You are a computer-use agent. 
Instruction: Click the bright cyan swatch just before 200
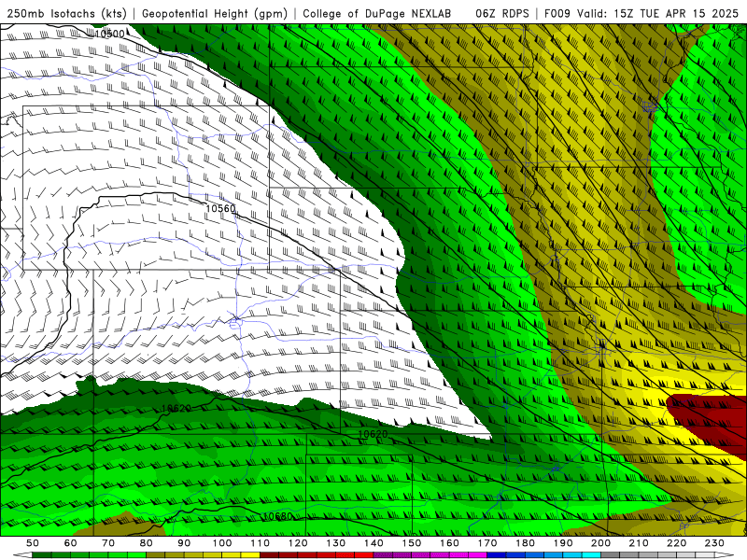click(592, 555)
